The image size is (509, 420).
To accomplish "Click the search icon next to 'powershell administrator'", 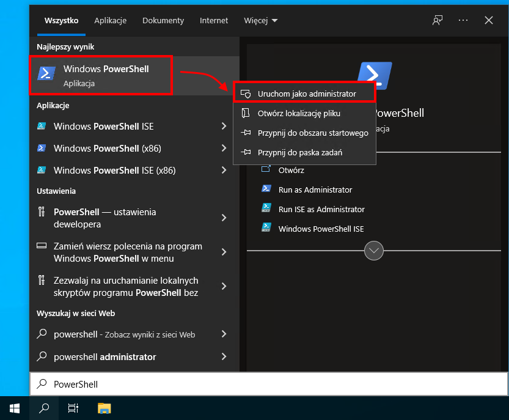I will (x=42, y=356).
